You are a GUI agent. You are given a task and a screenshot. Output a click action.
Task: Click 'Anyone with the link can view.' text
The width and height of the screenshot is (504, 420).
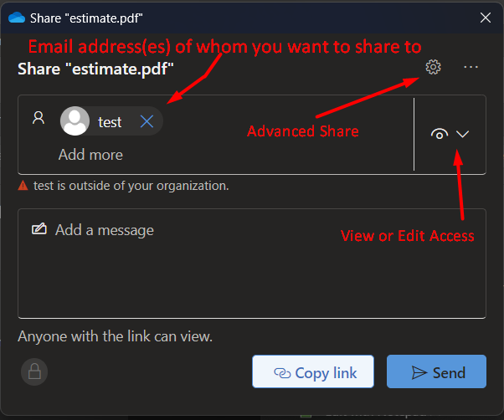tap(115, 336)
